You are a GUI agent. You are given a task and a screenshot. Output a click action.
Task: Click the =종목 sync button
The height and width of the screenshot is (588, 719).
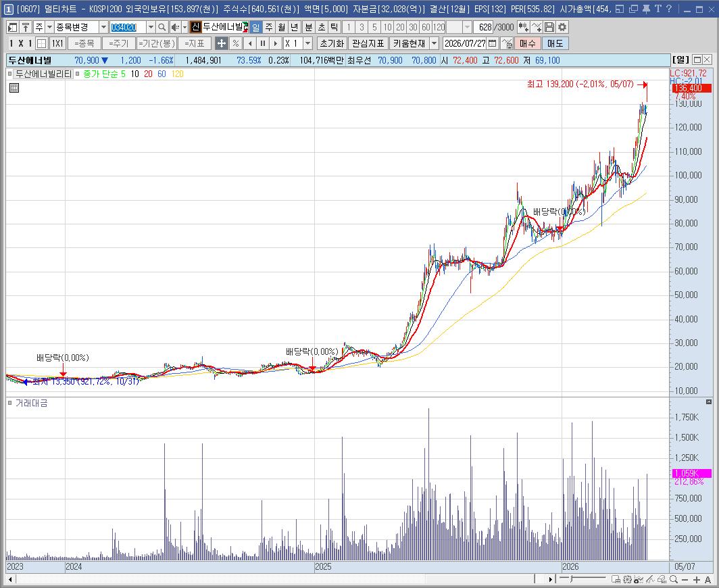click(x=84, y=43)
